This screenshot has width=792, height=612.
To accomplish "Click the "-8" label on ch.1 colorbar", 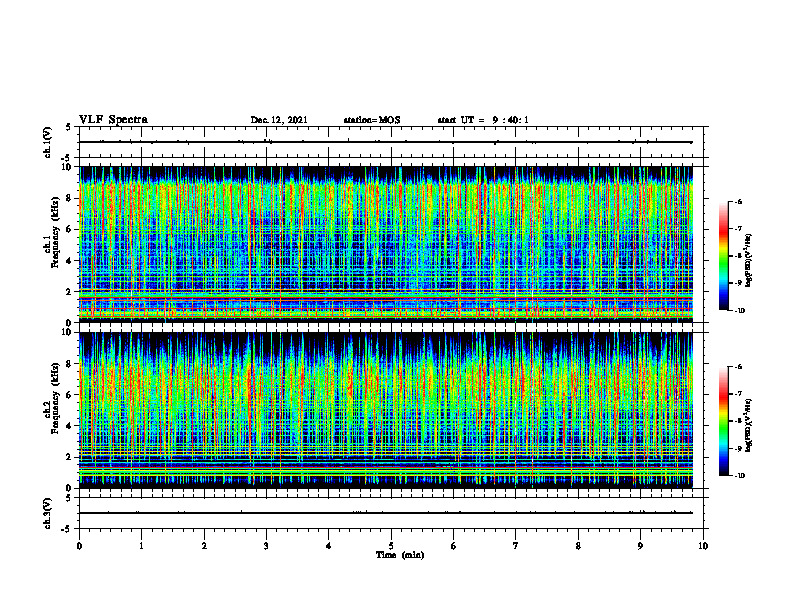I will 738,256.
